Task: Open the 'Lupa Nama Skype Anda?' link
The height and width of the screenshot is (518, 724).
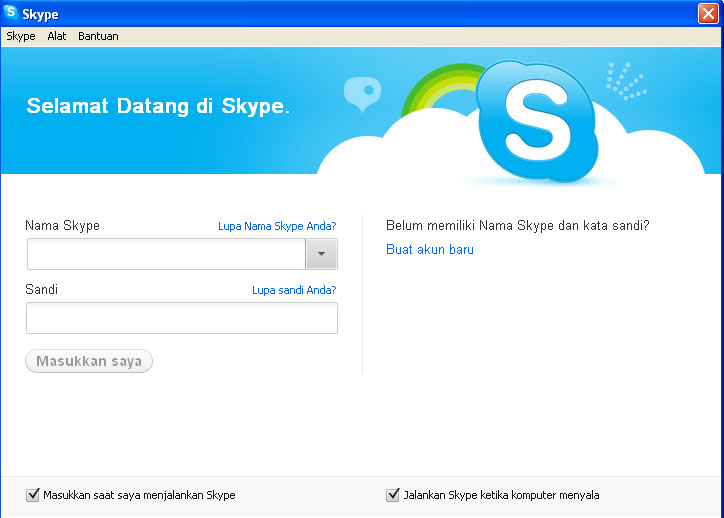Action: pos(277,226)
